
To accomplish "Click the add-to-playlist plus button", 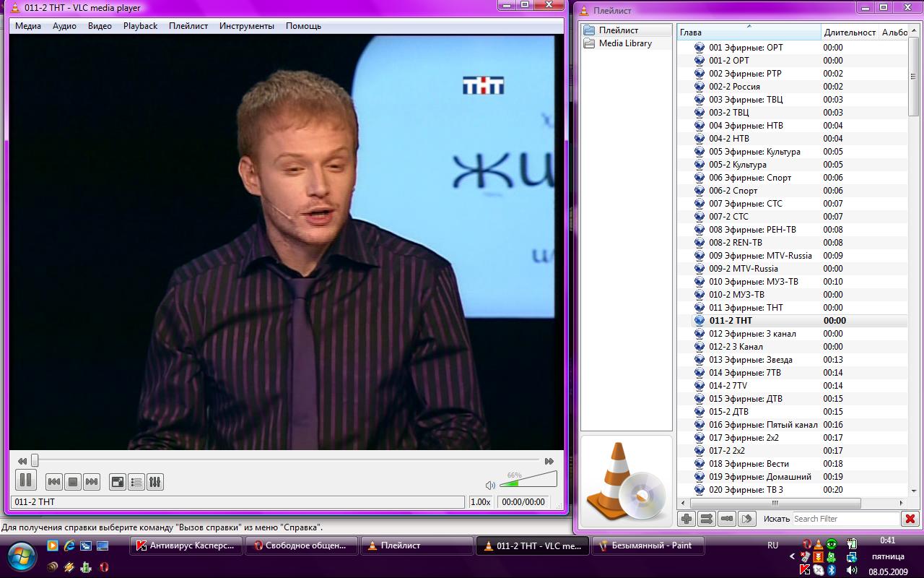I will click(687, 519).
